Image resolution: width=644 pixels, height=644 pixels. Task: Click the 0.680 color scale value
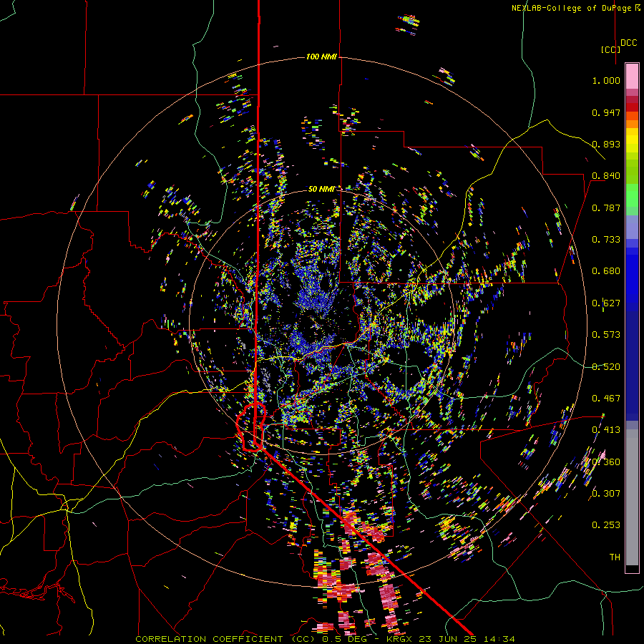tap(606, 271)
